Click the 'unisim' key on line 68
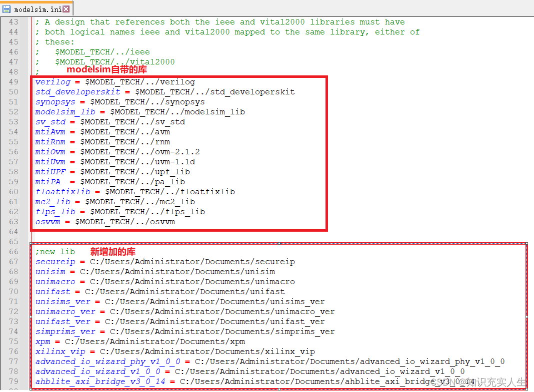 [50, 272]
